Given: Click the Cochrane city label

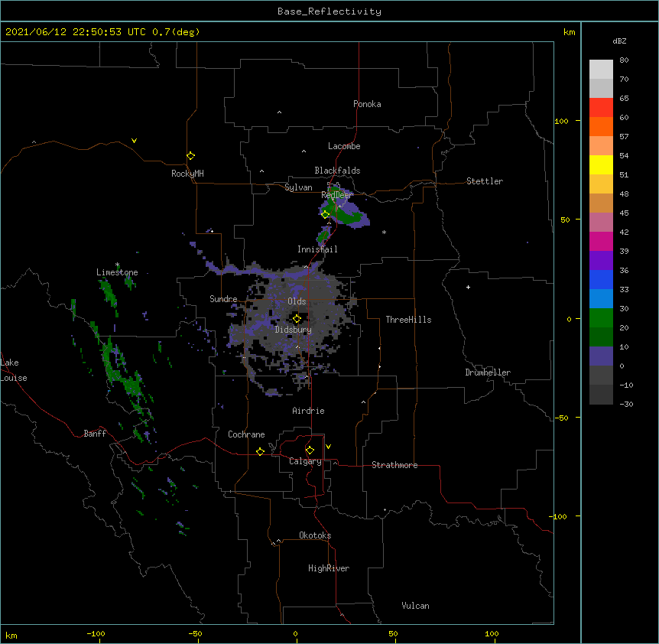Looking at the screenshot, I should [x=246, y=434].
